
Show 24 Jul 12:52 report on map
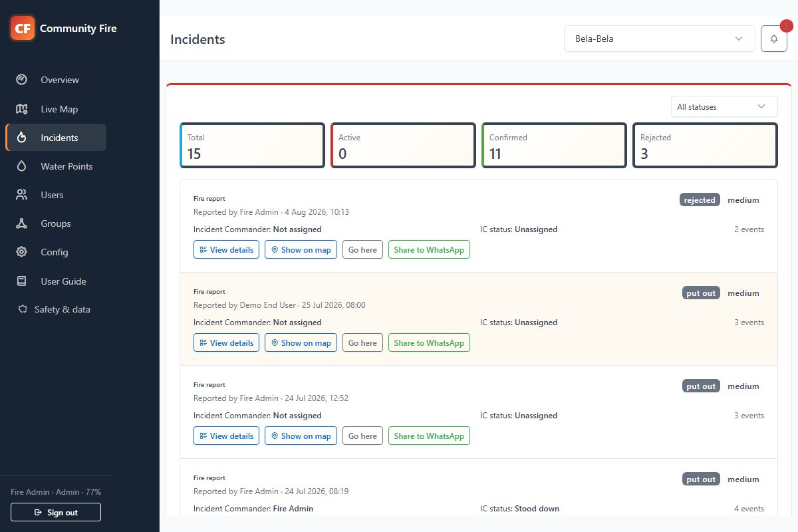click(301, 436)
